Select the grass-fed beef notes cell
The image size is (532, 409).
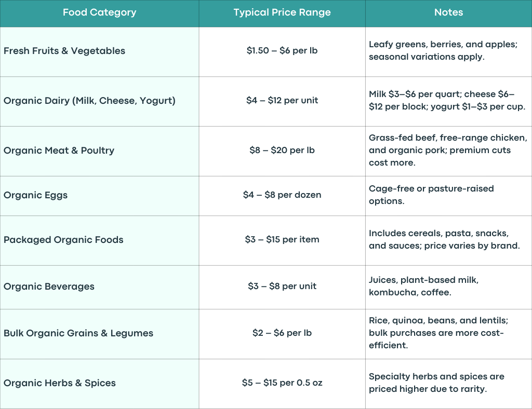point(448,152)
